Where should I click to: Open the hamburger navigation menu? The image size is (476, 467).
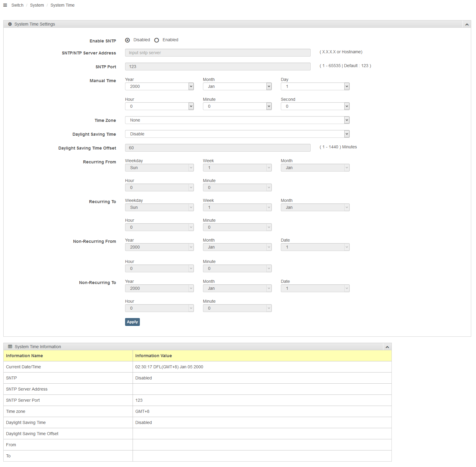(5, 5)
